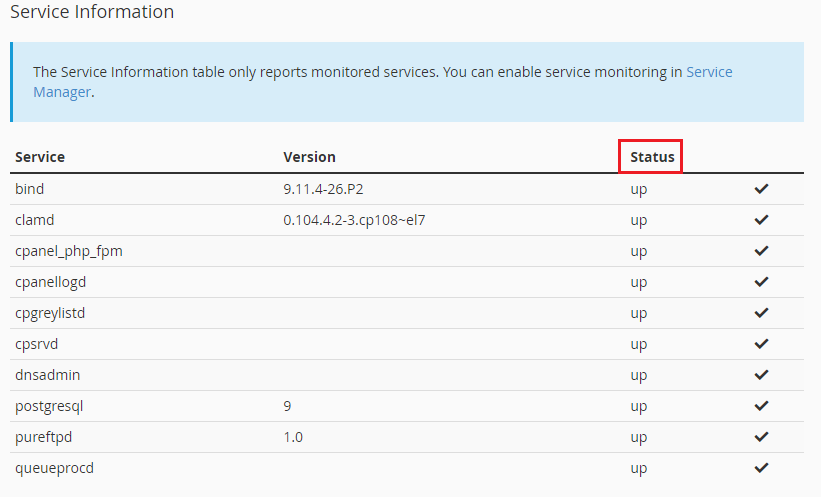Click the queueprocd checkmark icon
Image resolution: width=821 pixels, height=497 pixels.
click(x=761, y=468)
